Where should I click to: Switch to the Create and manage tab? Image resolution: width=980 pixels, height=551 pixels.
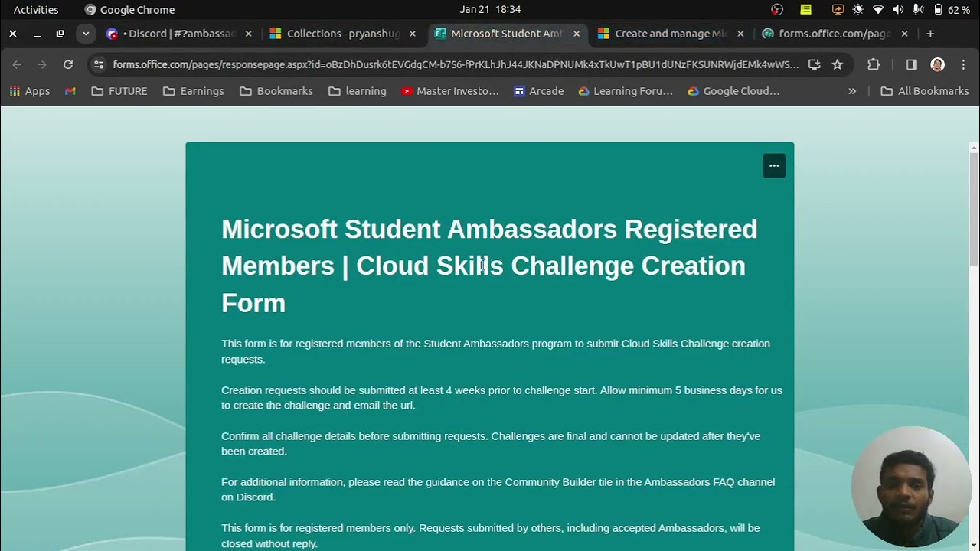(671, 34)
